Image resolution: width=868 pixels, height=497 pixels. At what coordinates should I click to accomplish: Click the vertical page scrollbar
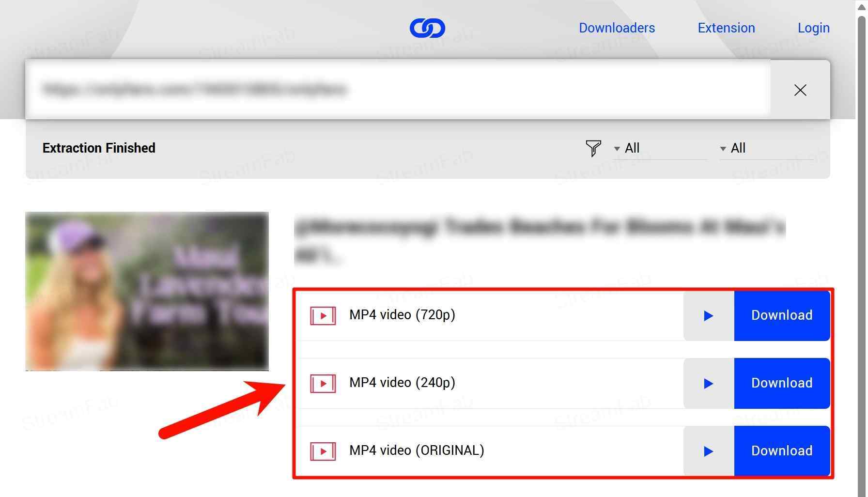[861, 242]
